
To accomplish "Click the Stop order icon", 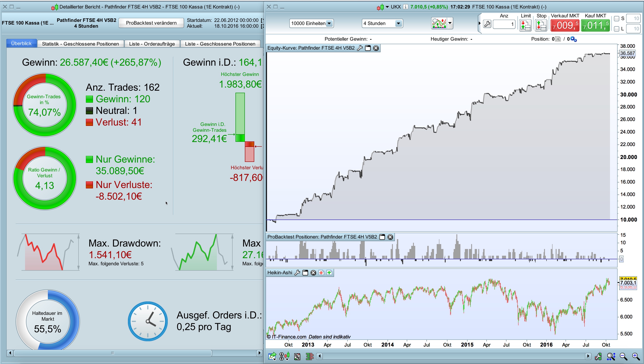I will point(540,25).
